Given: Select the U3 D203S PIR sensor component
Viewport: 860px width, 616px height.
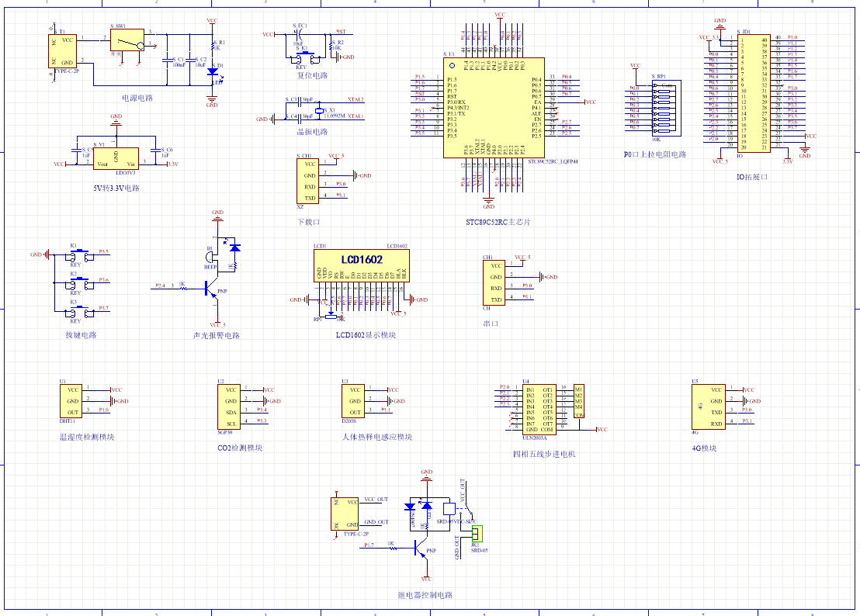Looking at the screenshot, I should tap(353, 401).
